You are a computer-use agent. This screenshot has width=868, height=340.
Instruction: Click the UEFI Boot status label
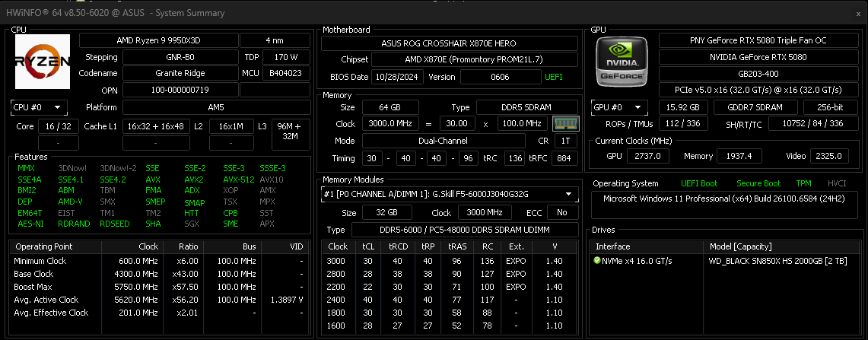[699, 183]
